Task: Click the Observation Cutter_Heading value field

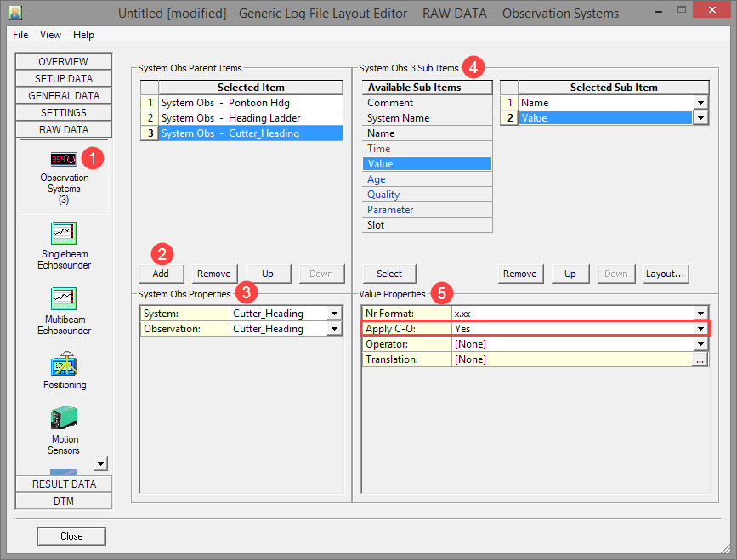Action: pyautogui.click(x=279, y=329)
